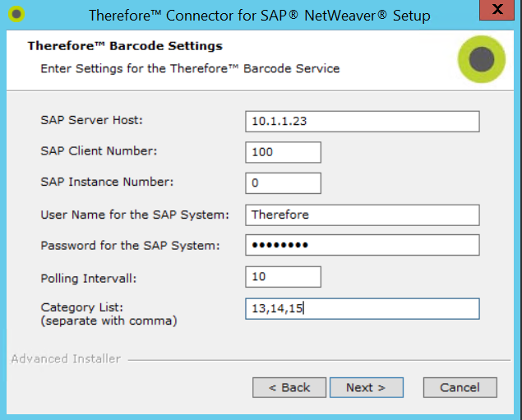
Task: Click into the SAP Client Number field
Action: tap(283, 152)
